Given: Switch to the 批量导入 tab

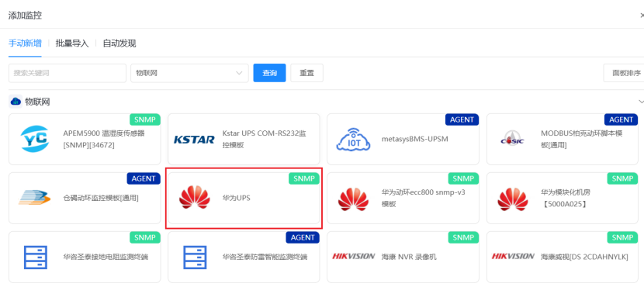Looking at the screenshot, I should [x=72, y=43].
